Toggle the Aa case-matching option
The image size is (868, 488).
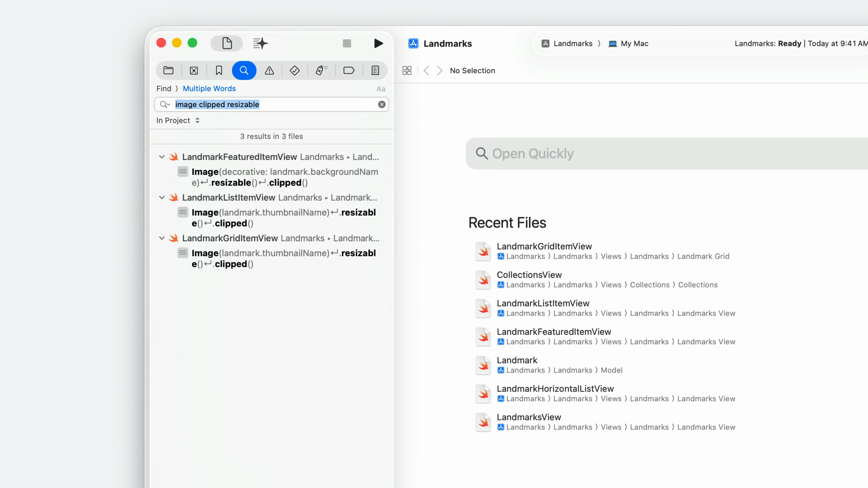click(x=381, y=89)
